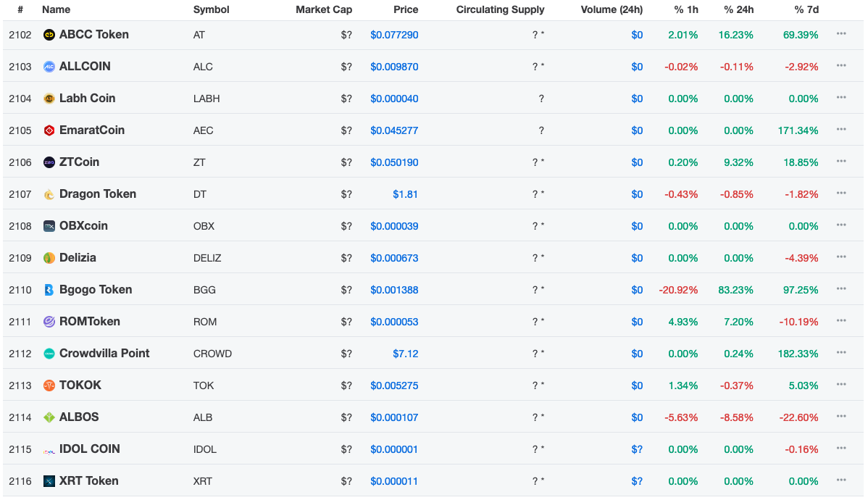
Task: Click the EmaratCoin red logo icon
Action: pyautogui.click(x=49, y=130)
